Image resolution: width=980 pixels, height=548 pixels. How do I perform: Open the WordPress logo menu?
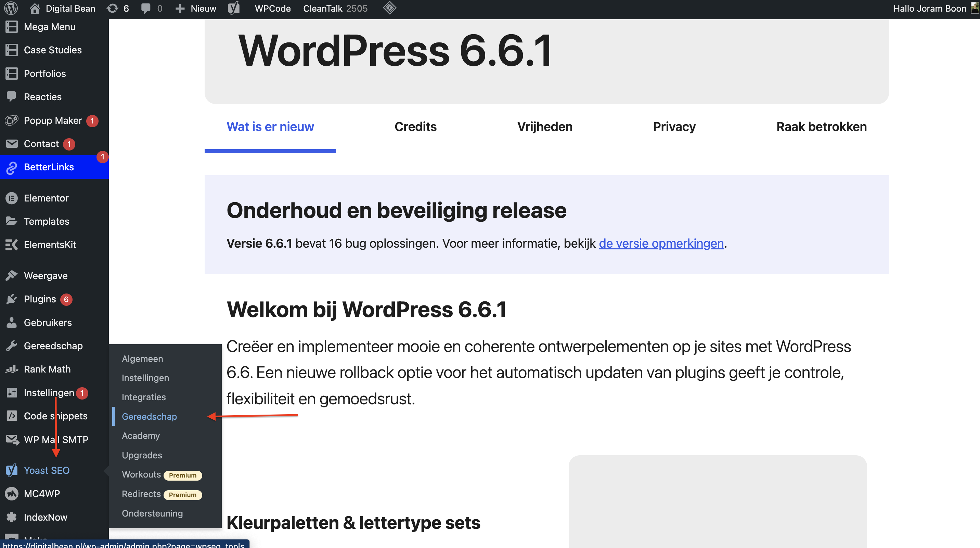point(11,8)
